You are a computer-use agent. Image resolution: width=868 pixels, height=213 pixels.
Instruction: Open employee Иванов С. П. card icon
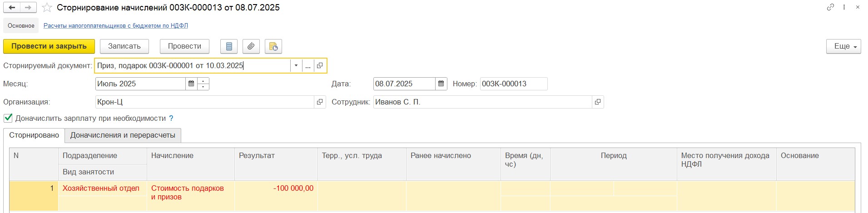(598, 102)
